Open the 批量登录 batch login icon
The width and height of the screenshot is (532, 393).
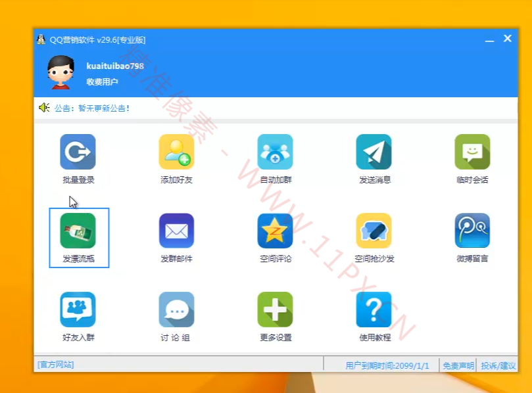(78, 152)
